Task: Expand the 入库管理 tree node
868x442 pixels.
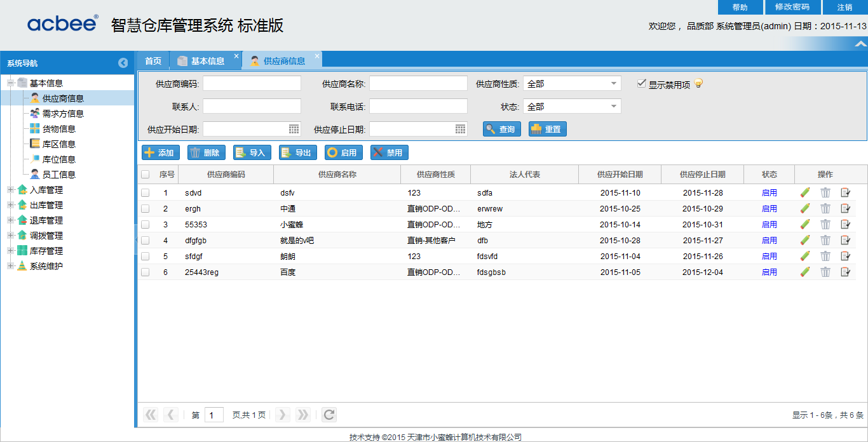Action: point(10,190)
